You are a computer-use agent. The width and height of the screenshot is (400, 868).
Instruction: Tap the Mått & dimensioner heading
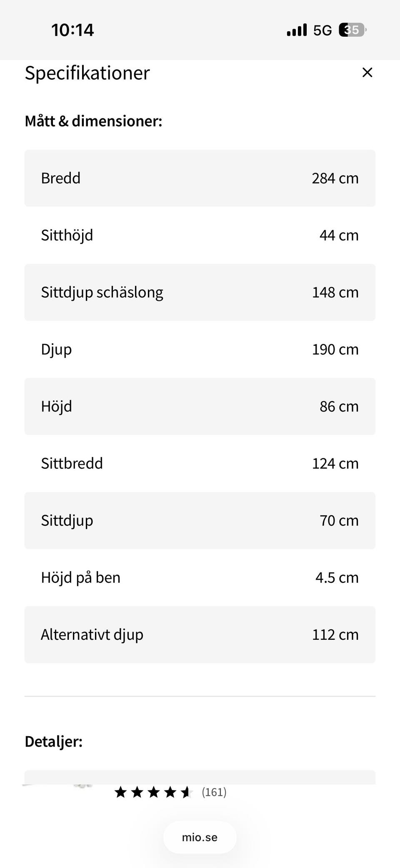pos(93,121)
